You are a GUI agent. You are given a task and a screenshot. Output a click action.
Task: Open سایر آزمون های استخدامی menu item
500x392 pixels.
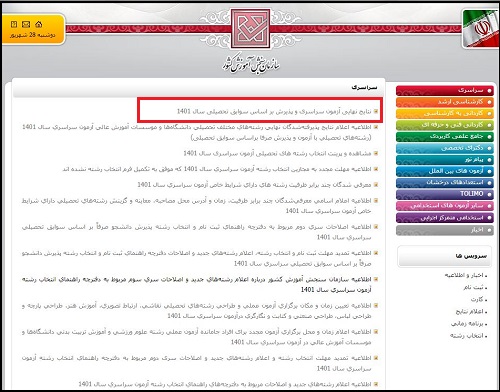point(445,206)
